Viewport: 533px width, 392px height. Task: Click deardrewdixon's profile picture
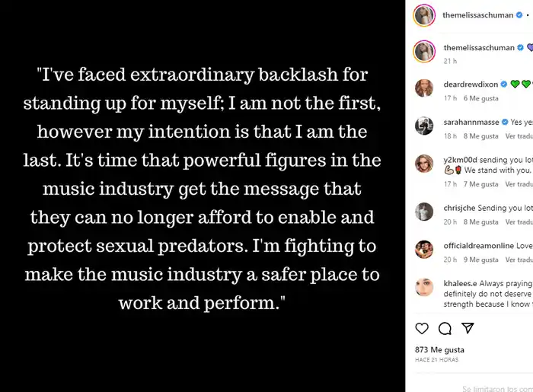(424, 88)
